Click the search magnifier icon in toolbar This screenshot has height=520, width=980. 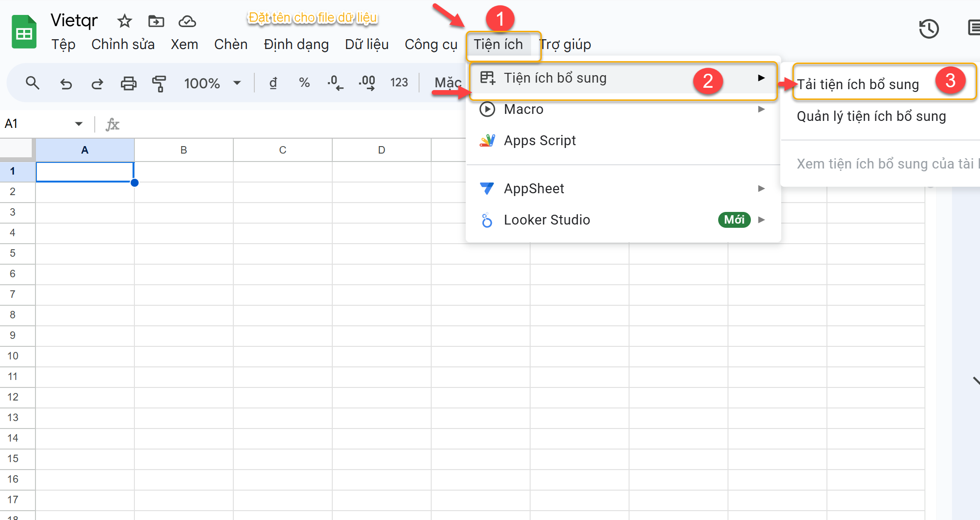point(32,83)
